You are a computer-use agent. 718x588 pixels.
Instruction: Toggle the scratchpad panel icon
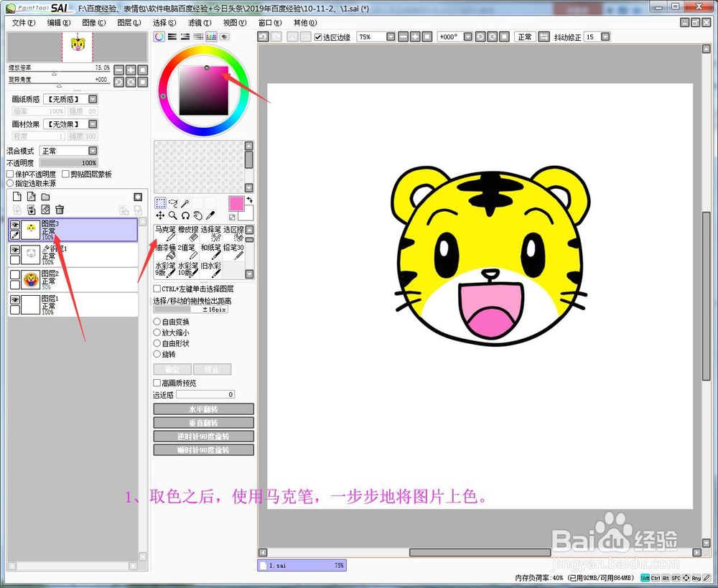(x=225, y=37)
